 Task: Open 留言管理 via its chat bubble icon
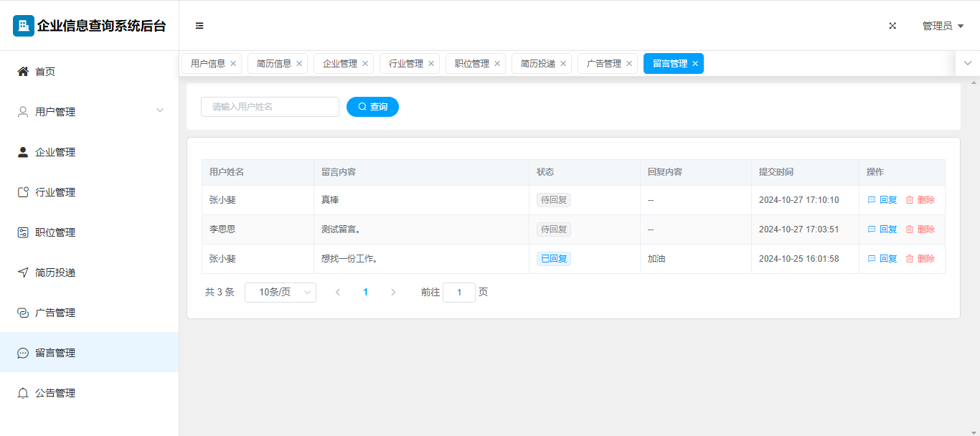[x=23, y=353]
